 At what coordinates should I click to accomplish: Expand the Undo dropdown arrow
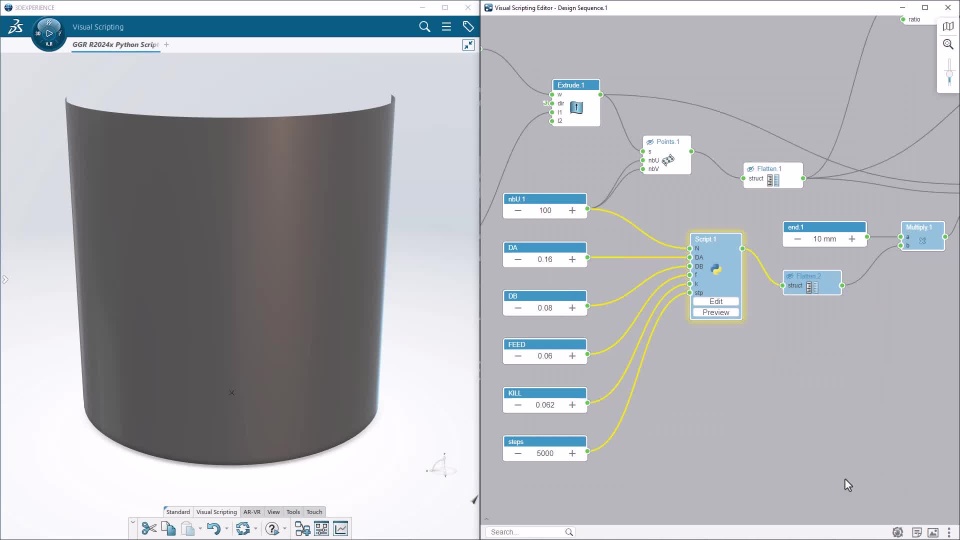[x=226, y=528]
